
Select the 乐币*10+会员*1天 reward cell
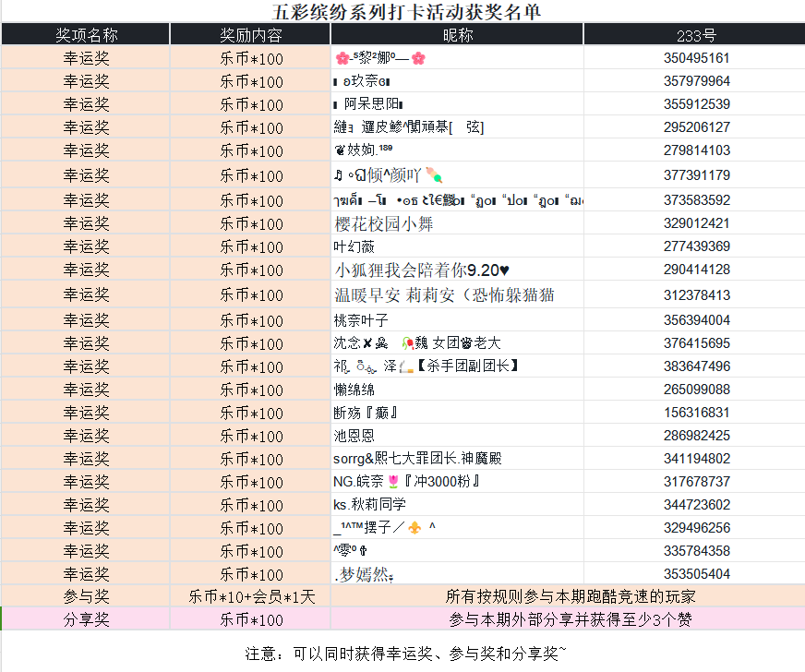pos(250,597)
